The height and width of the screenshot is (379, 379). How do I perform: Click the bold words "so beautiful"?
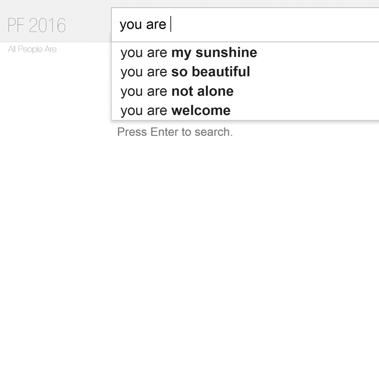pos(211,72)
